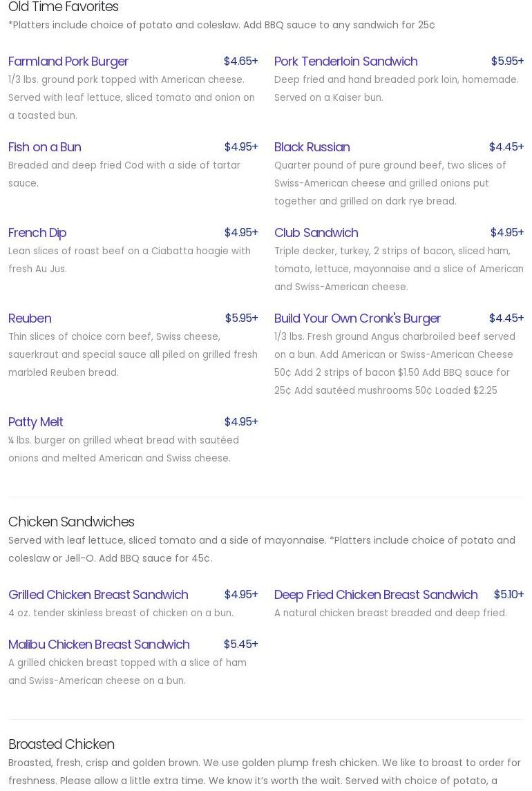The width and height of the screenshot is (532, 791).
Task: Click the $5.45+ Malibu Chicken price
Action: click(x=240, y=645)
